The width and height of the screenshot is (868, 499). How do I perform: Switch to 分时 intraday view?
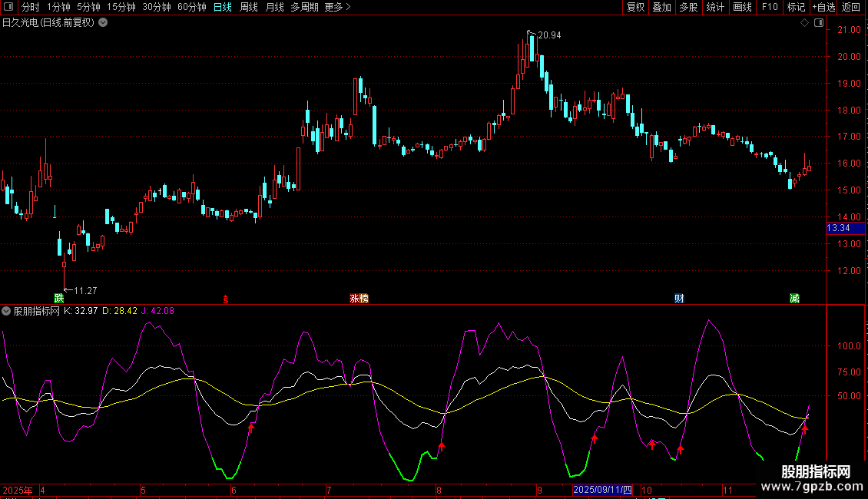point(30,7)
